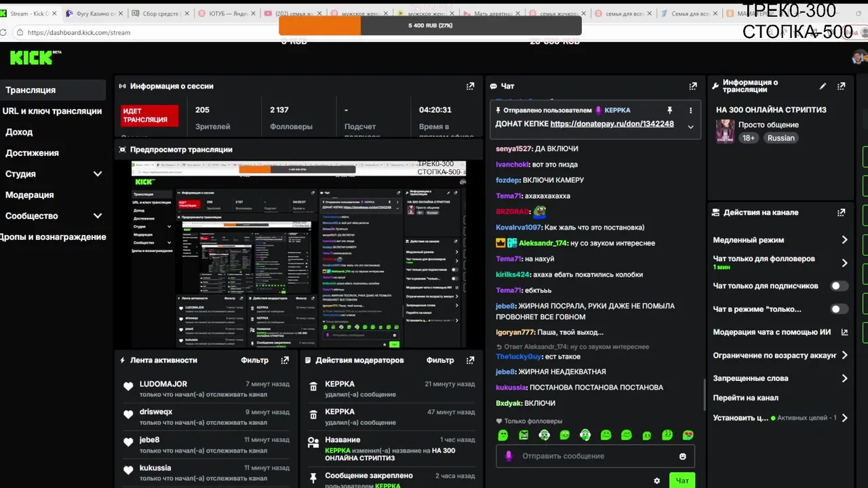
Task: Open the Фильтр in activity feed
Action: pos(254,360)
